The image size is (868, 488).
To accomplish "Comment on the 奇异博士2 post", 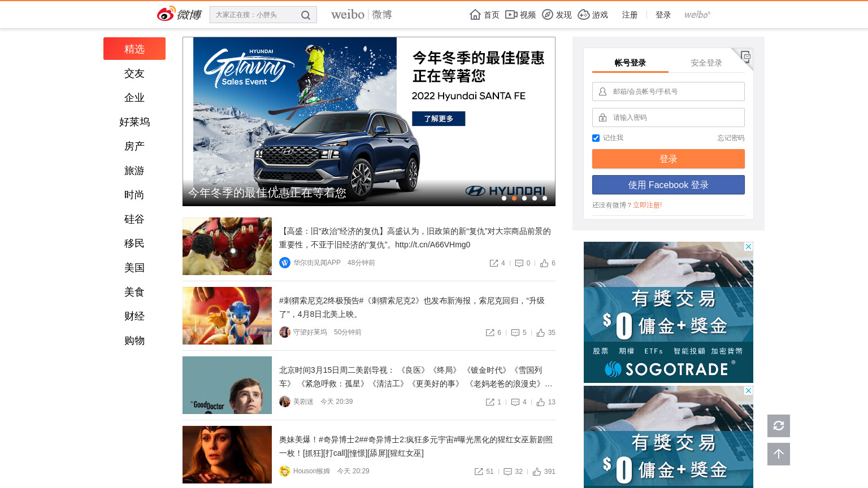I will 508,472.
